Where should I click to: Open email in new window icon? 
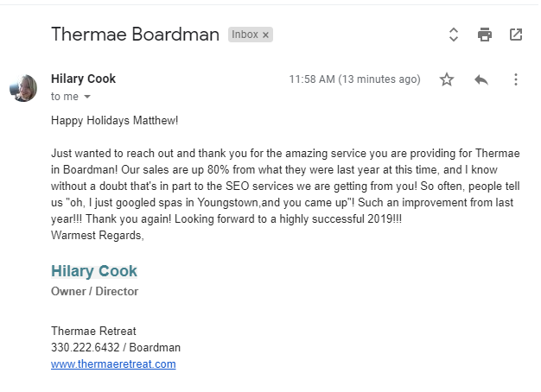pyautogui.click(x=516, y=35)
